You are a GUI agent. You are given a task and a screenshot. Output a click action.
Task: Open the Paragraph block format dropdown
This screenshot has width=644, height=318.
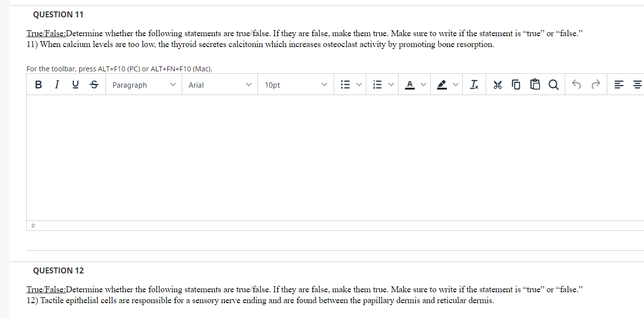pos(144,85)
